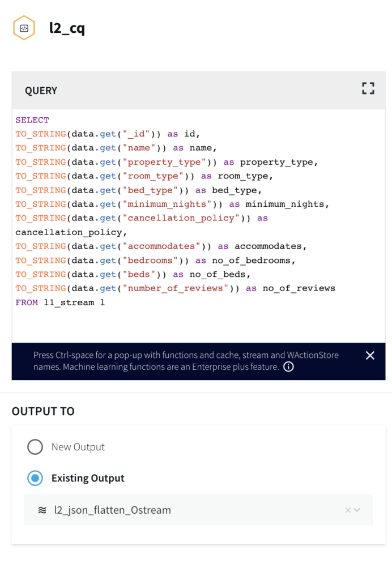Place cursor on the SELECT keyword
The image size is (392, 580).
32,120
